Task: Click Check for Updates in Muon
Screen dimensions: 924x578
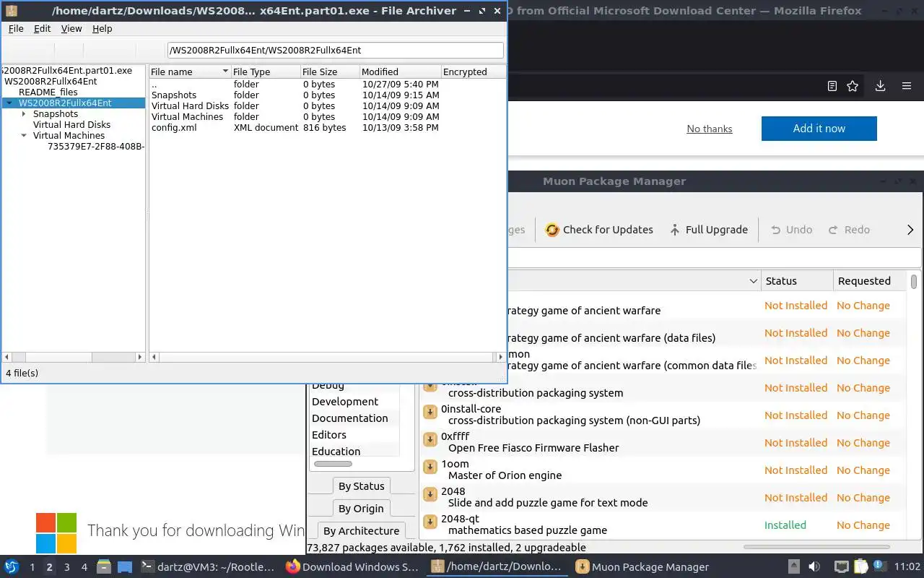Action: (599, 230)
